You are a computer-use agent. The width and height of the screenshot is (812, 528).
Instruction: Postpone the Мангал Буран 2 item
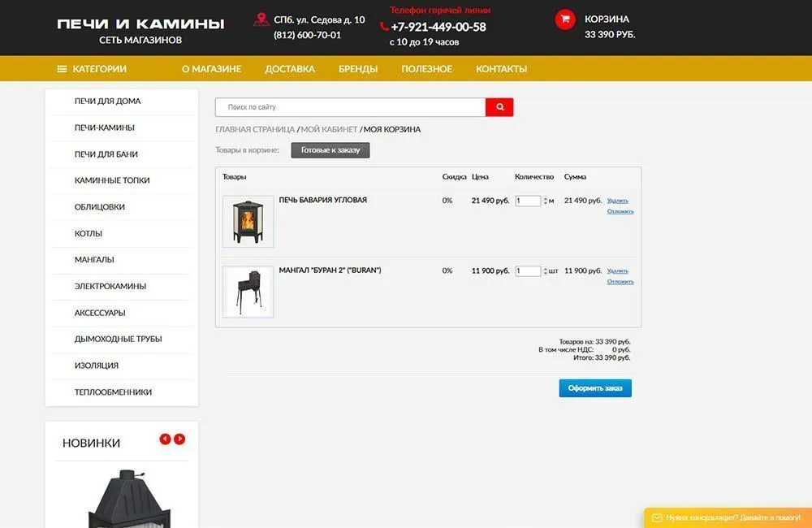tap(620, 282)
